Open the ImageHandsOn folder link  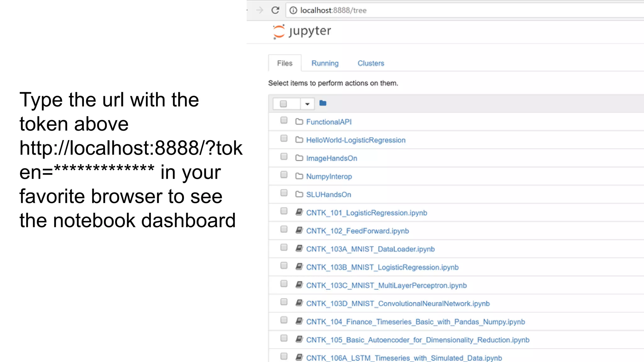coord(332,158)
